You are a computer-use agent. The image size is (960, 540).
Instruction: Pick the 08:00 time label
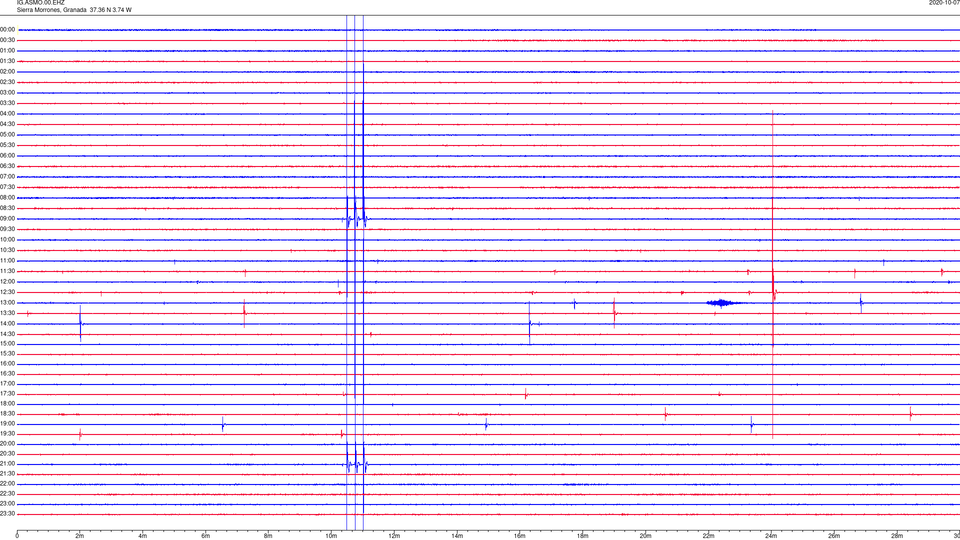(x=7, y=198)
